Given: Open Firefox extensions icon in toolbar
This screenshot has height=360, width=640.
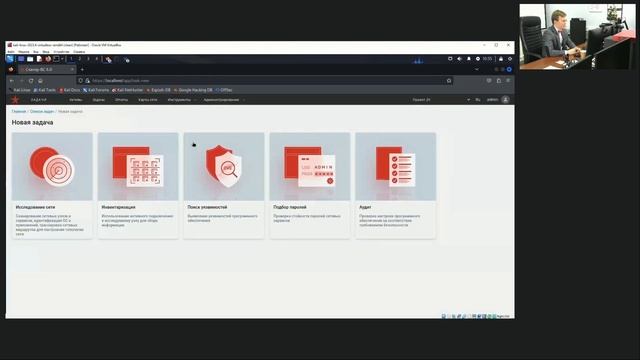Looking at the screenshot, I should [x=499, y=81].
